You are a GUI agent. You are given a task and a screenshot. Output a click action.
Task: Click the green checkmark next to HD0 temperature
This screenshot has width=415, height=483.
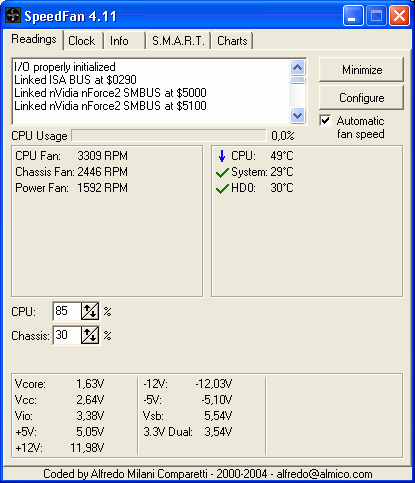[222, 189]
